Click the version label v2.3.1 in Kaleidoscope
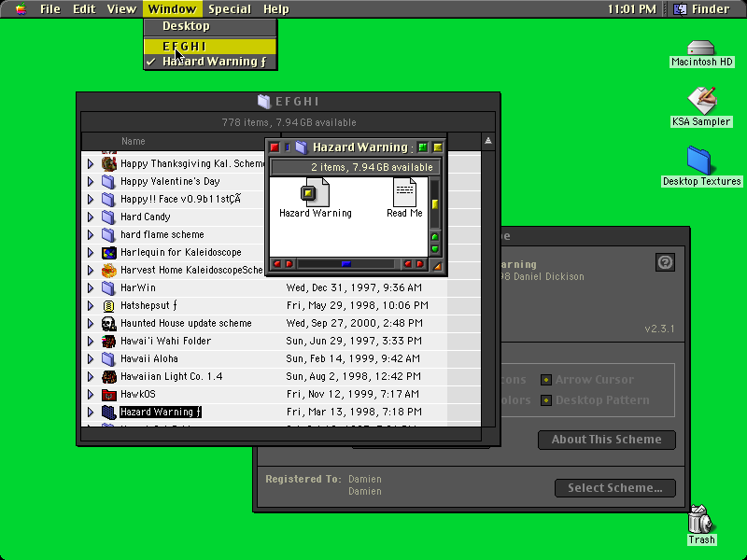Screen dimensions: 747x560 click(659, 329)
